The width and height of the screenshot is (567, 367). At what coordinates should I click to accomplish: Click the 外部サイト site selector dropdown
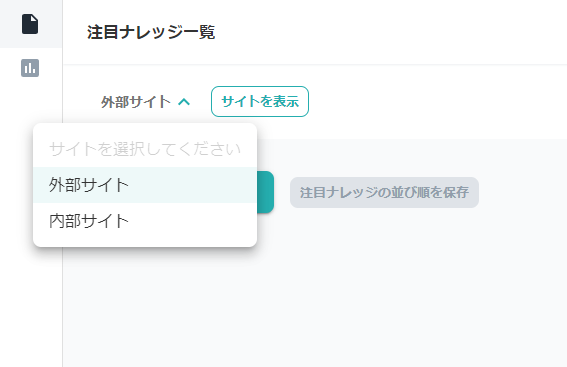pos(145,102)
